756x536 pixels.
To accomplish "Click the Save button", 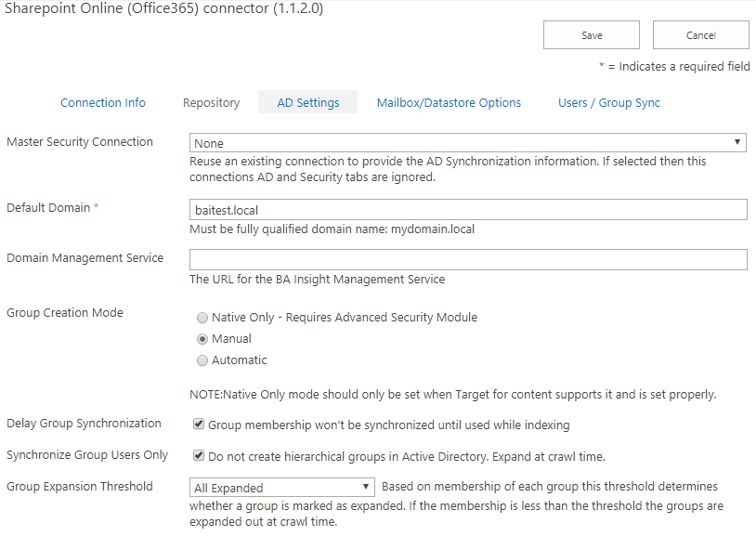I will tap(592, 35).
